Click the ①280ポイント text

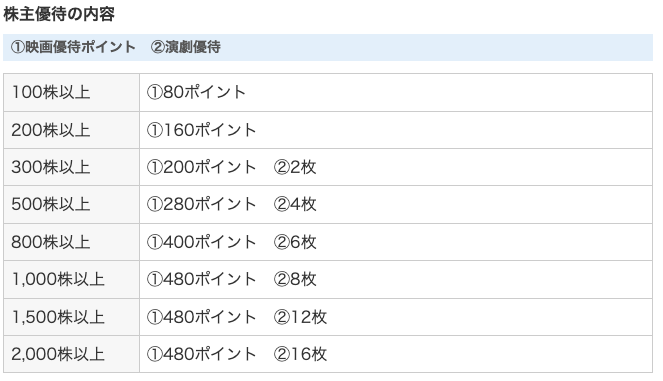tap(201, 204)
